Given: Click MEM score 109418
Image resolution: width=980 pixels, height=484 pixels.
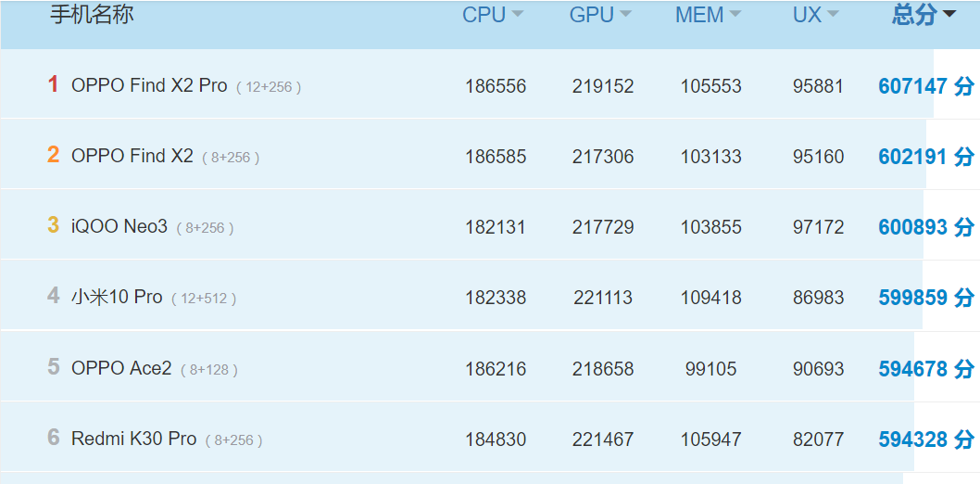Looking at the screenshot, I should pos(711,299).
